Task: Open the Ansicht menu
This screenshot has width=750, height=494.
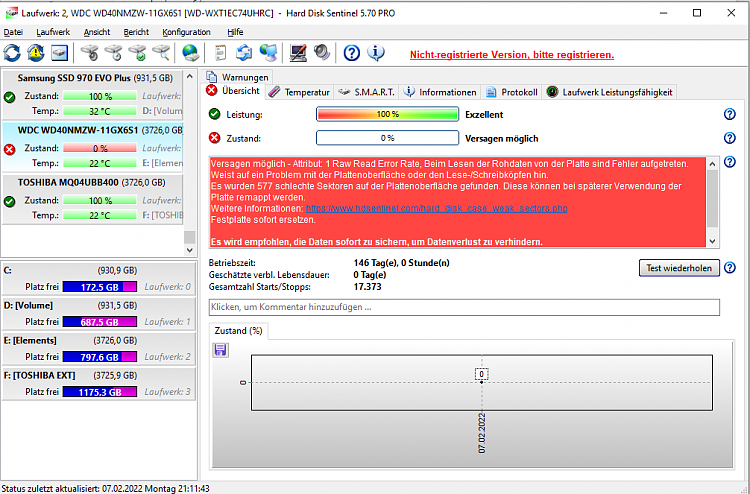Action: pos(97,32)
